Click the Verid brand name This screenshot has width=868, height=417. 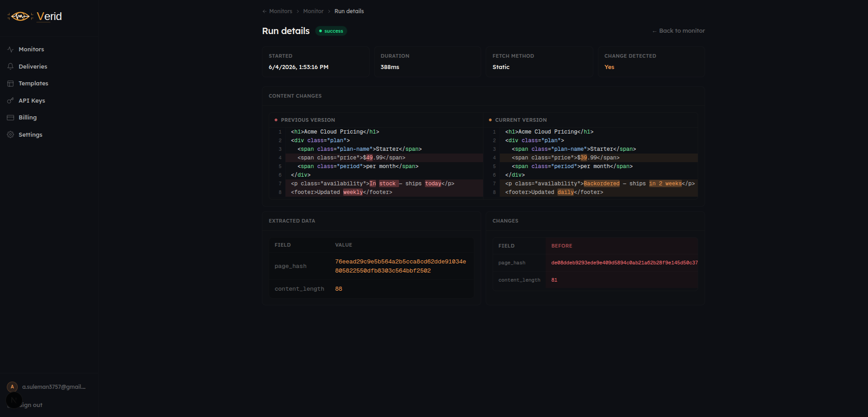pos(49,16)
